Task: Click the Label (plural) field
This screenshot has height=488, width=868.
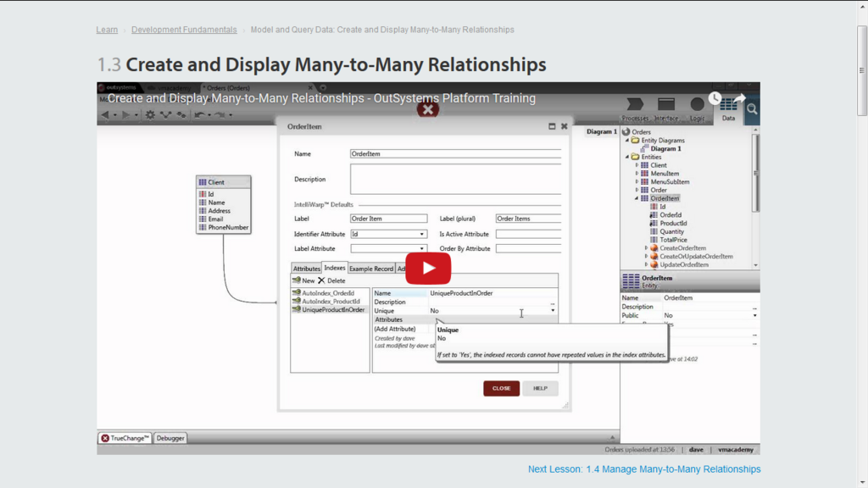Action: (528, 219)
